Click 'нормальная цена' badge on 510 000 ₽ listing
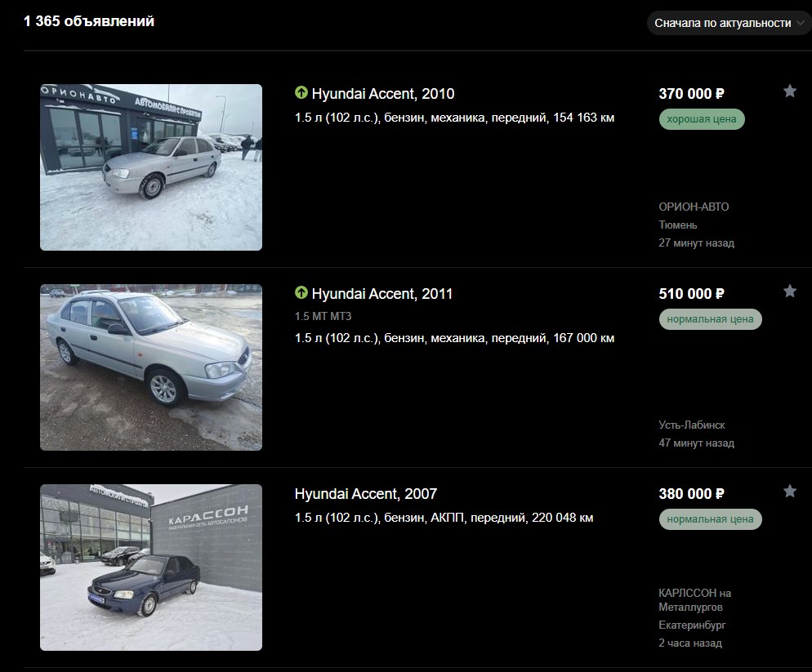The image size is (812, 672). 710,319
